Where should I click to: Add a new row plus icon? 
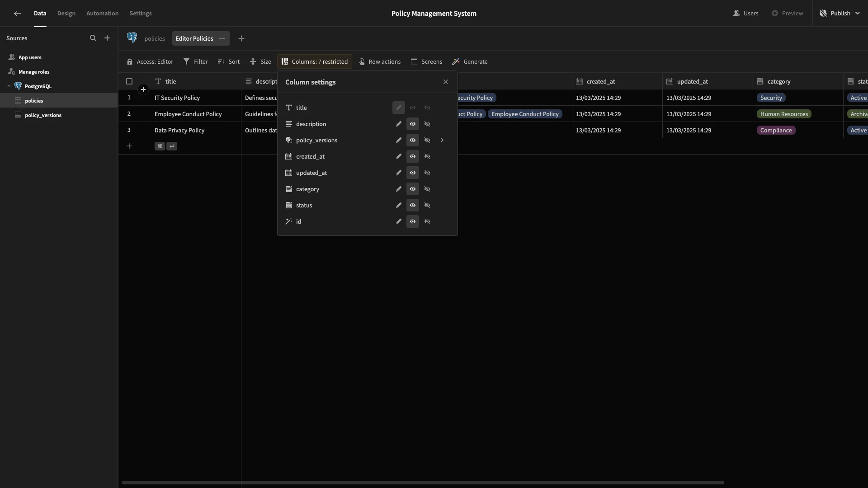pyautogui.click(x=129, y=146)
